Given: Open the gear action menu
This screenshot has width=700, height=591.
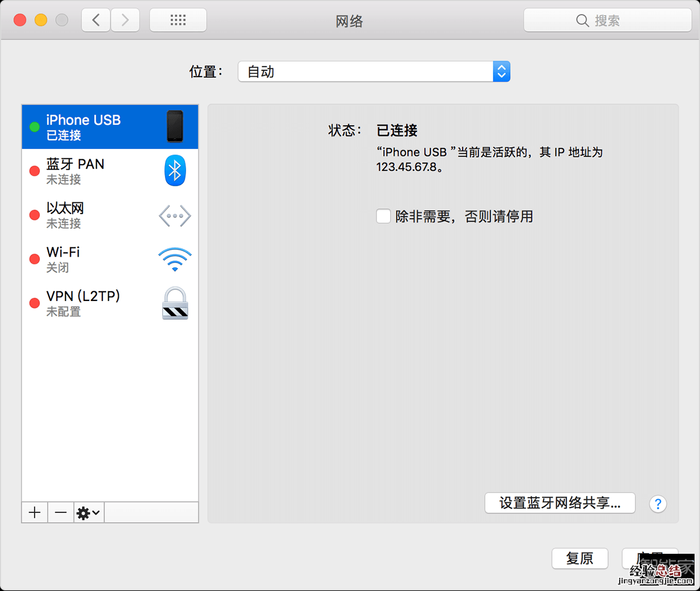Looking at the screenshot, I should (x=88, y=513).
